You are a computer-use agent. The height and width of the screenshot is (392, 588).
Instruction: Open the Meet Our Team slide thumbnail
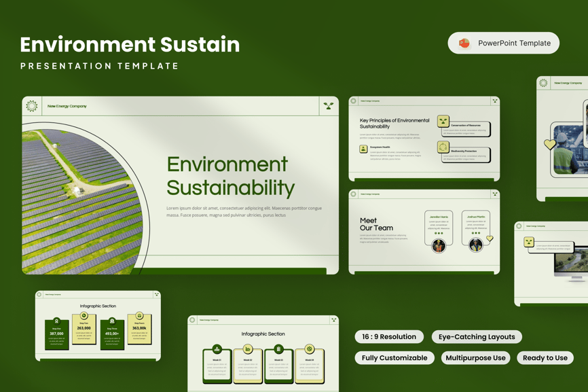(424, 232)
